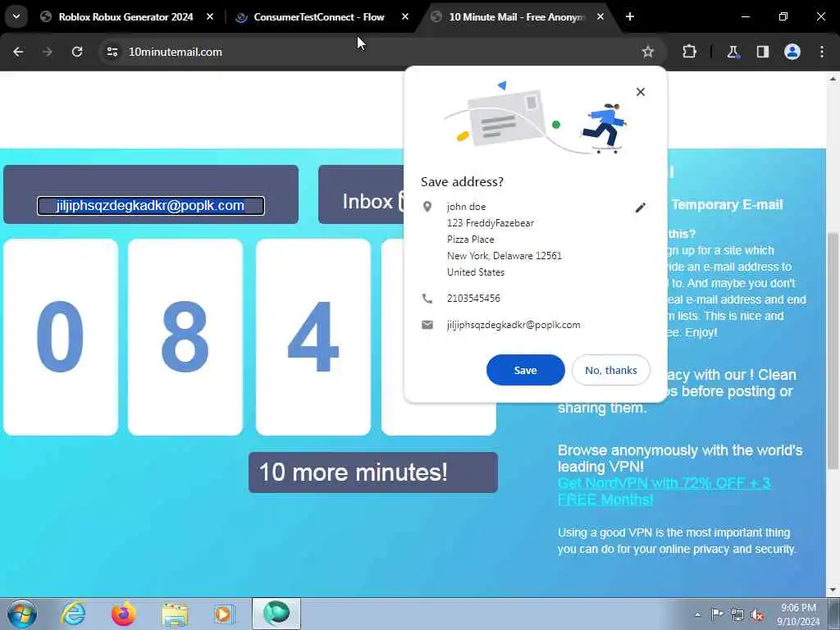Open Windows Explorer from taskbar
The image size is (840, 630).
[175, 614]
